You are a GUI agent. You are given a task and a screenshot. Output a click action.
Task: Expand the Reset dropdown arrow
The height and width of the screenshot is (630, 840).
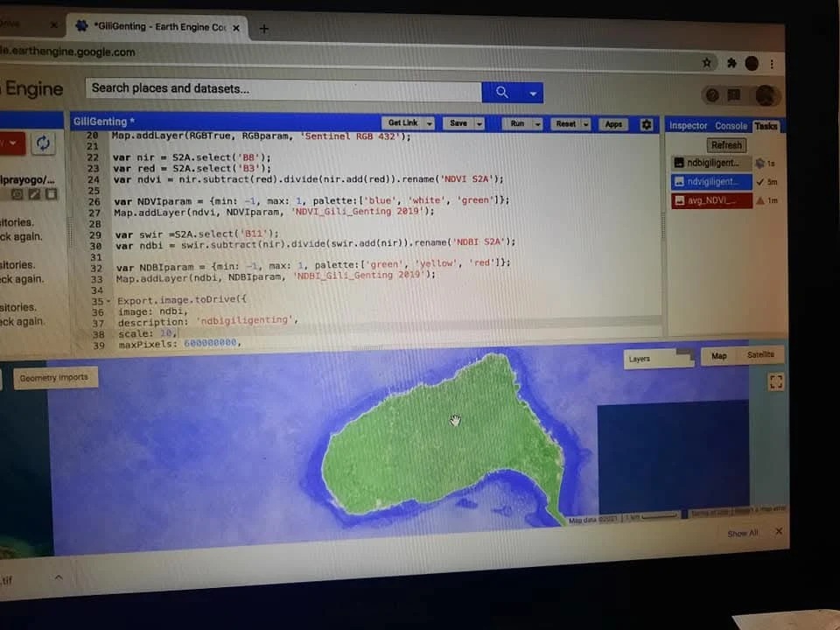point(585,124)
